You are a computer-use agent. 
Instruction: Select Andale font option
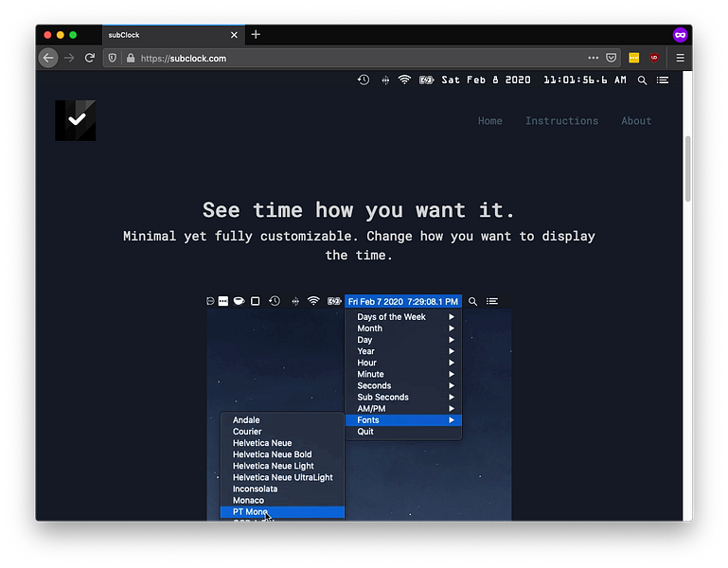point(282,419)
